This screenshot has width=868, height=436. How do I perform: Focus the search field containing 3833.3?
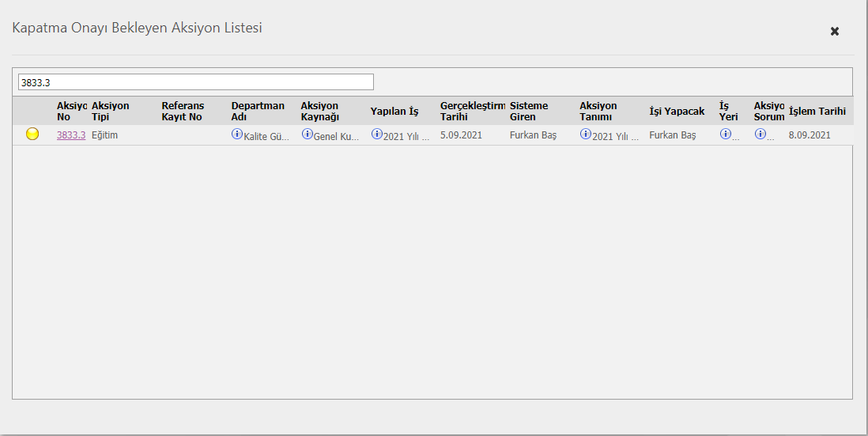(x=195, y=82)
